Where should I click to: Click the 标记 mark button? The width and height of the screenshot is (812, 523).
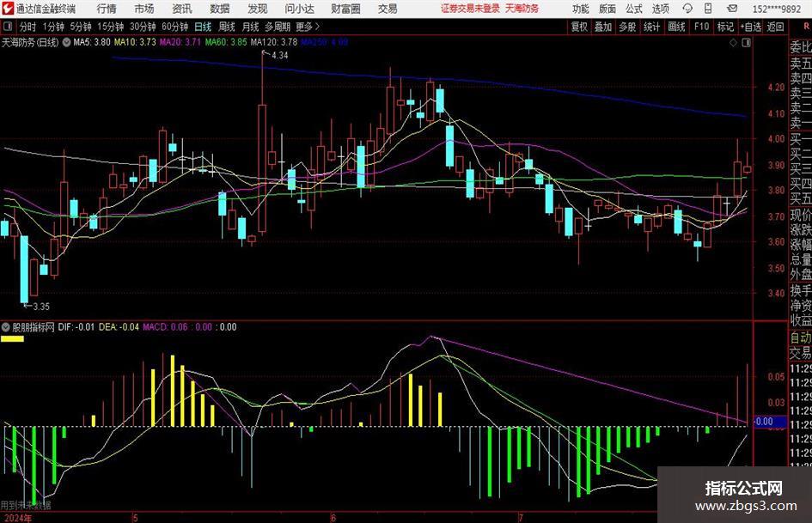point(725,27)
